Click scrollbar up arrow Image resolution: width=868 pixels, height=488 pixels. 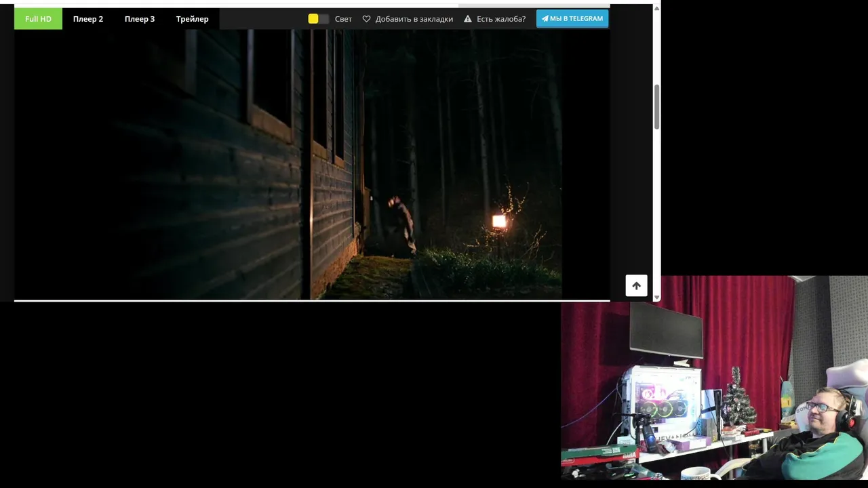click(656, 7)
